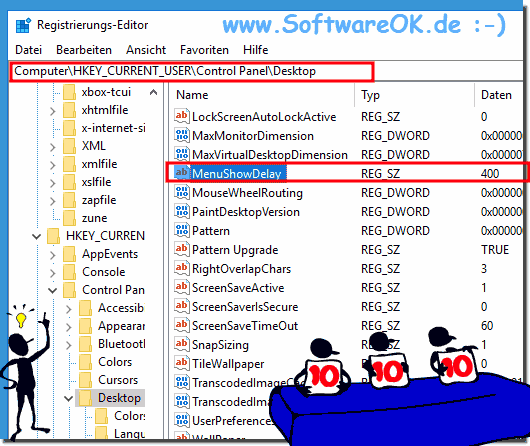Viewport: 530px width, 446px height.
Task: Select the zune key name in tree
Action: (x=94, y=218)
